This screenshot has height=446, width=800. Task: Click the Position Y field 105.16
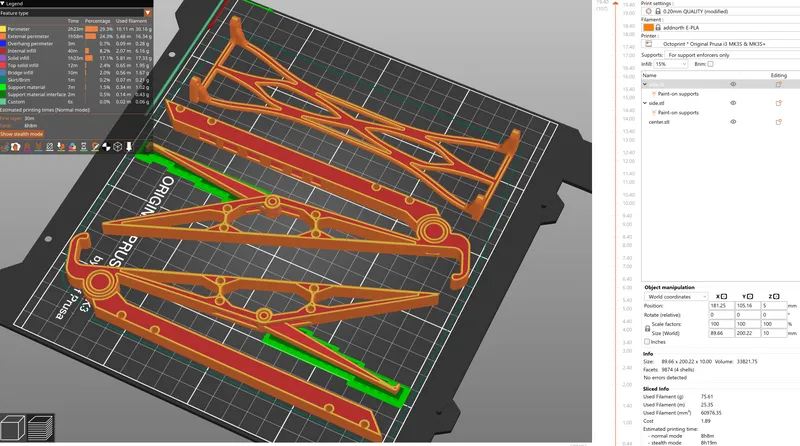[747, 306]
